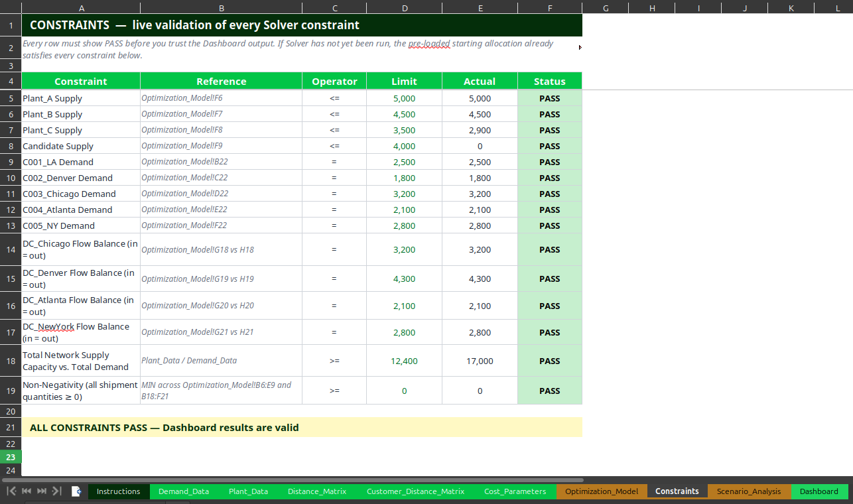Select the C002_Denver Demand cell
853x504 pixels.
81,178
